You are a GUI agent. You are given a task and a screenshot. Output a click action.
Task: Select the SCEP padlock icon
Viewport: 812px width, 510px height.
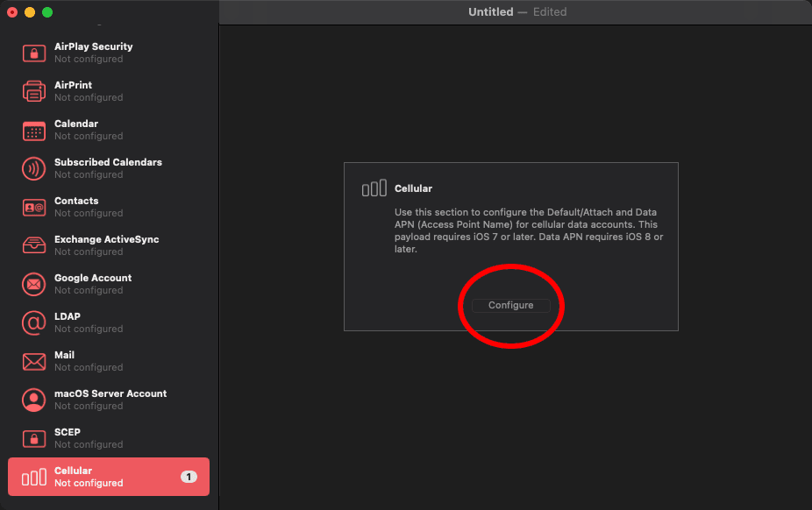tap(33, 438)
